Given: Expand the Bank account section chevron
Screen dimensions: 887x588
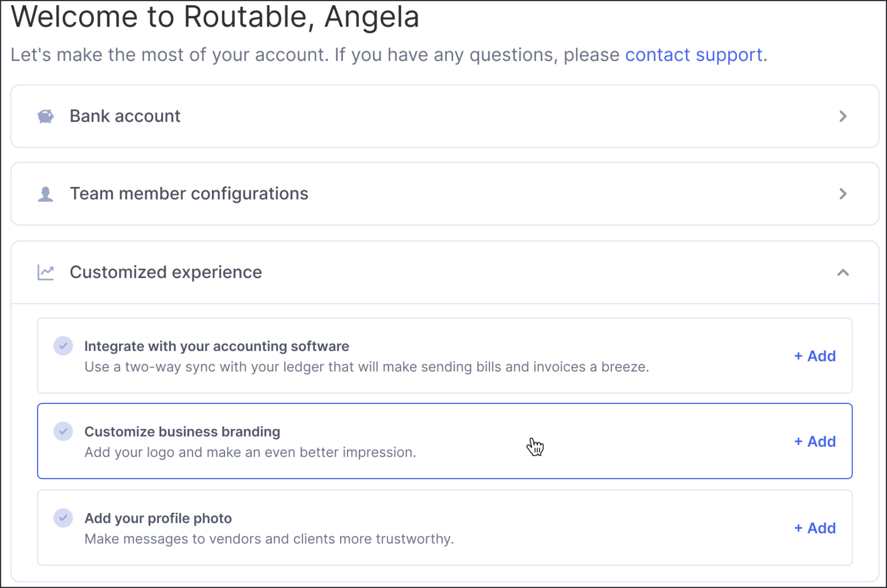Looking at the screenshot, I should pos(843,116).
